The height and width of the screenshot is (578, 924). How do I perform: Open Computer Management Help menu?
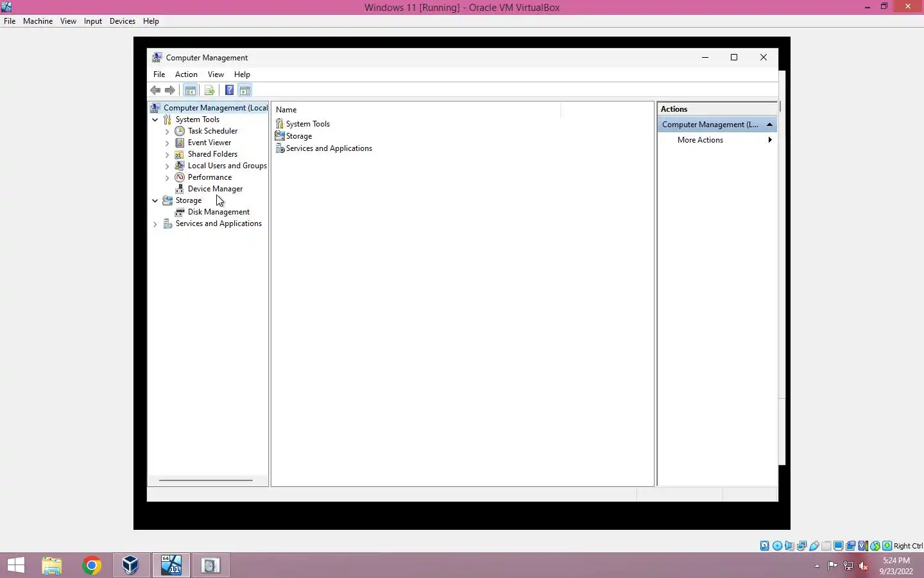tap(242, 74)
